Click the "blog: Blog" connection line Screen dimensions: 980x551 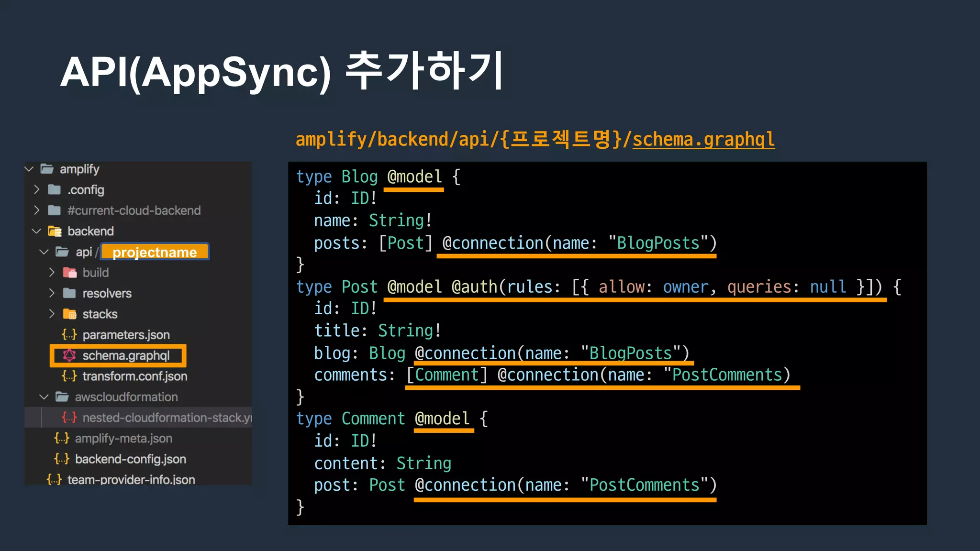pos(501,353)
